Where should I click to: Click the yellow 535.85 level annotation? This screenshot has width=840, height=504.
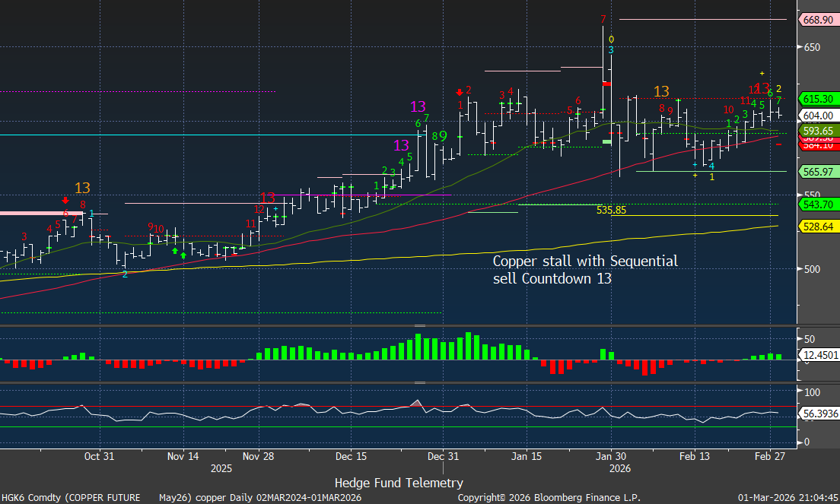pyautogui.click(x=611, y=211)
